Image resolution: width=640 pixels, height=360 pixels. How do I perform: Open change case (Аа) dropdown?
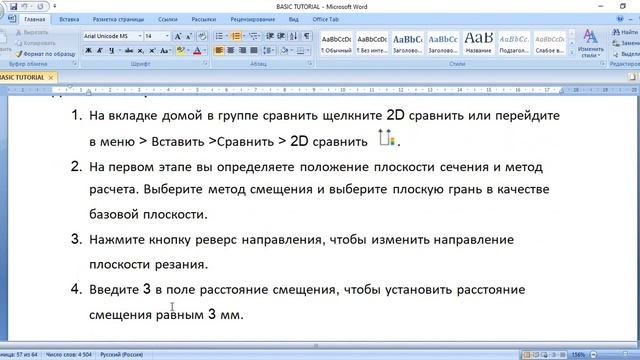click(x=165, y=51)
